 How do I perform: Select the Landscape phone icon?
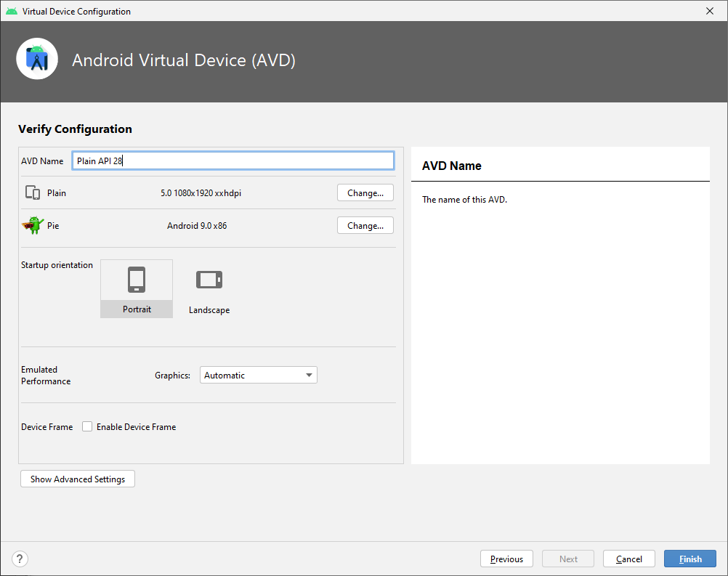pos(209,280)
